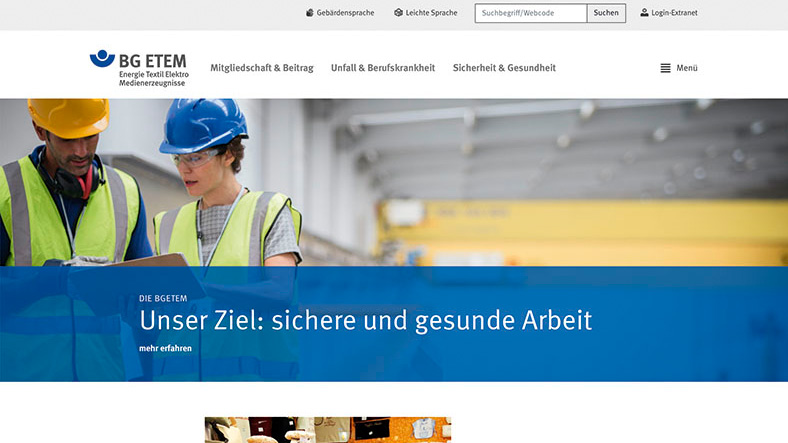The image size is (788, 443).
Task: Expand the Menü label
Action: coord(686,68)
